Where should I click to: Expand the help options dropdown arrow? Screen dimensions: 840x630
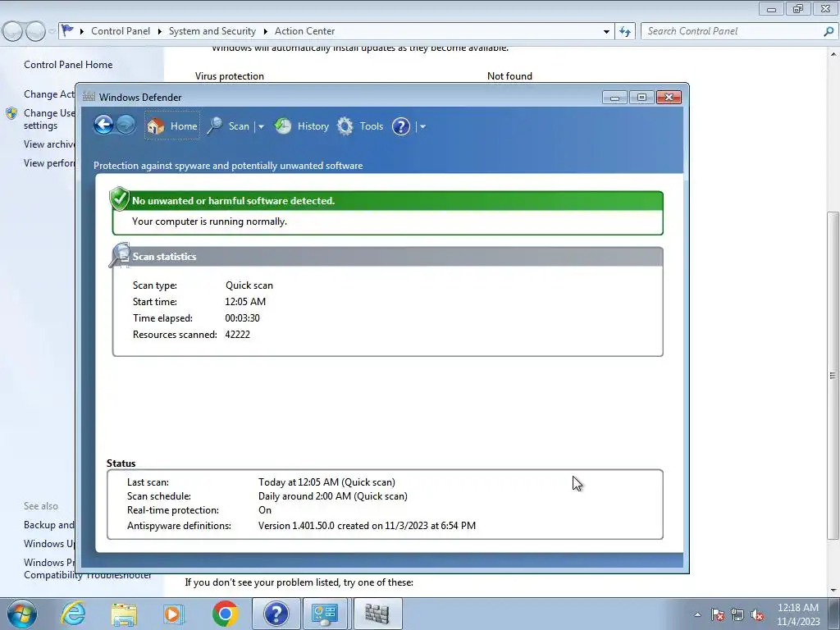click(x=422, y=127)
